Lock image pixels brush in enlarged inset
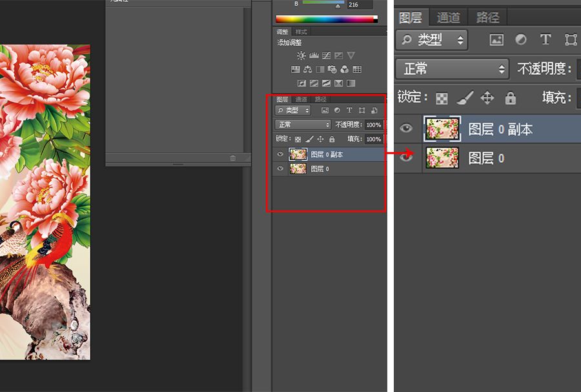Viewport: 581px width, 392px height. coord(465,98)
